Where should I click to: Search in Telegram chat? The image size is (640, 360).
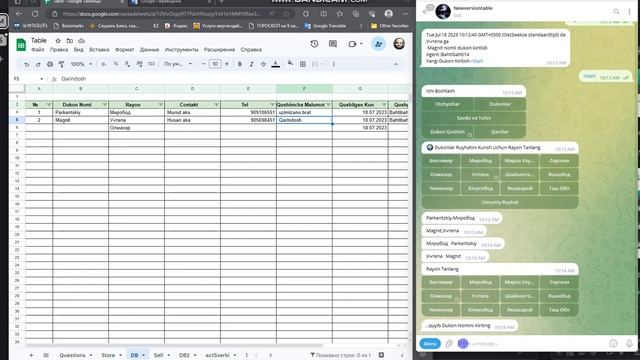click(616, 11)
